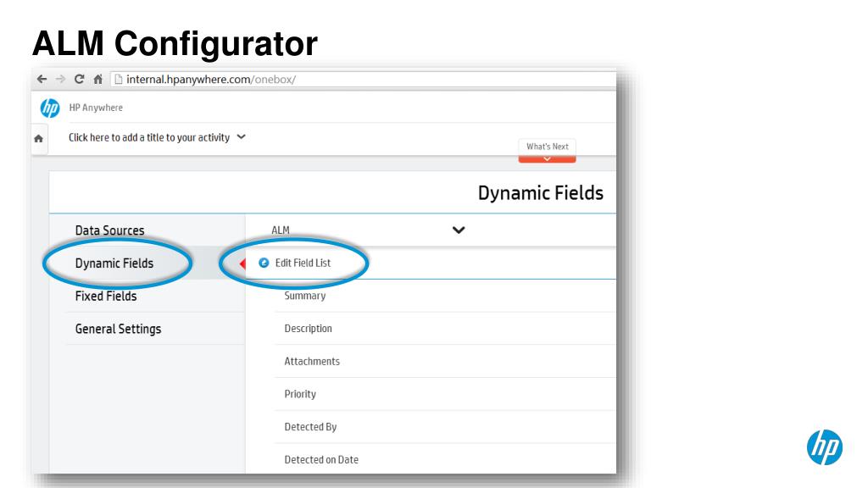
Task: Expand the activity title dropdown chevron
Action: [242, 136]
